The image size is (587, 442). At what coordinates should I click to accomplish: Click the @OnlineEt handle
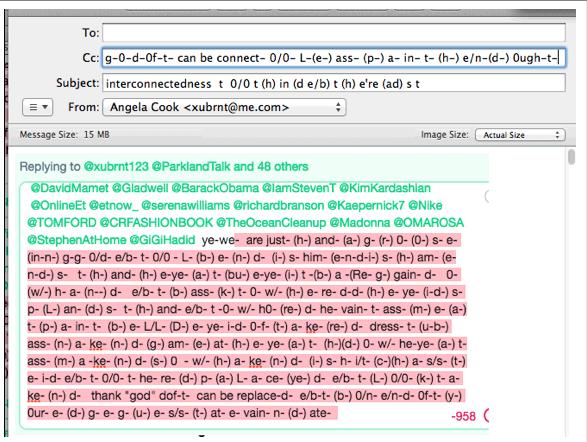click(58, 205)
